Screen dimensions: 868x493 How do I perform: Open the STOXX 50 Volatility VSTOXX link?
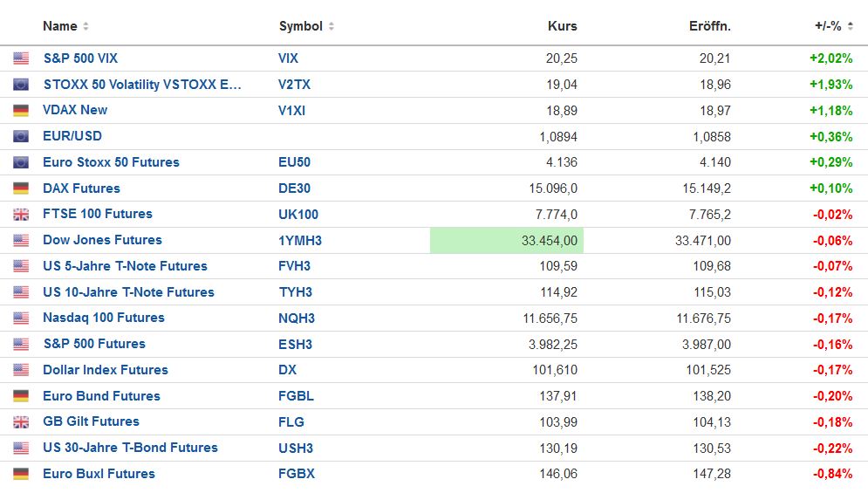[142, 85]
